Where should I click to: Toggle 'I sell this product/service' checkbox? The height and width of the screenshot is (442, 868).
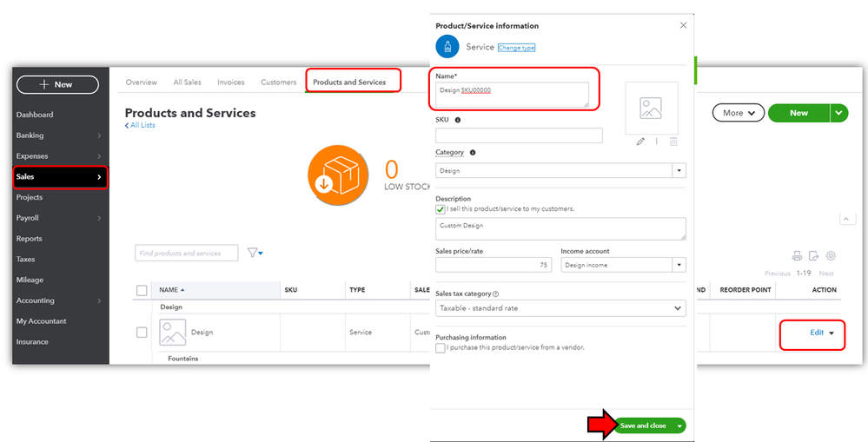(441, 209)
